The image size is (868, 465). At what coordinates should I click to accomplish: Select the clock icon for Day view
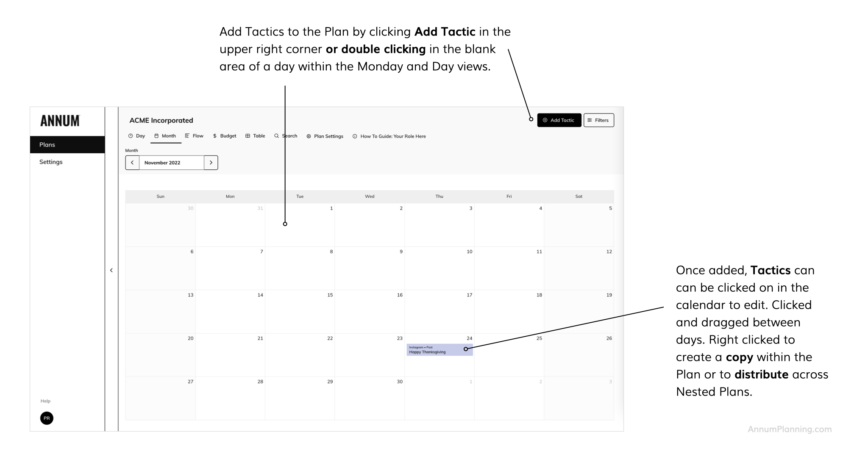(131, 136)
